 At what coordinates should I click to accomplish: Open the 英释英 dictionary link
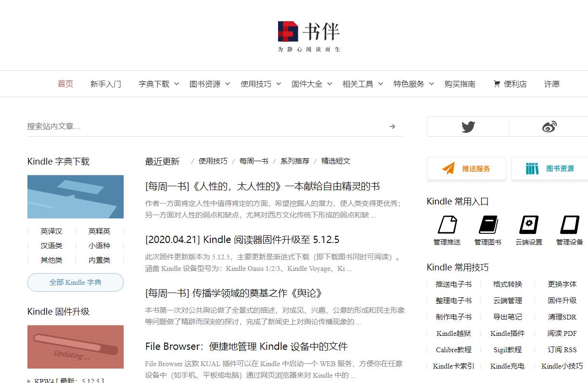point(99,231)
